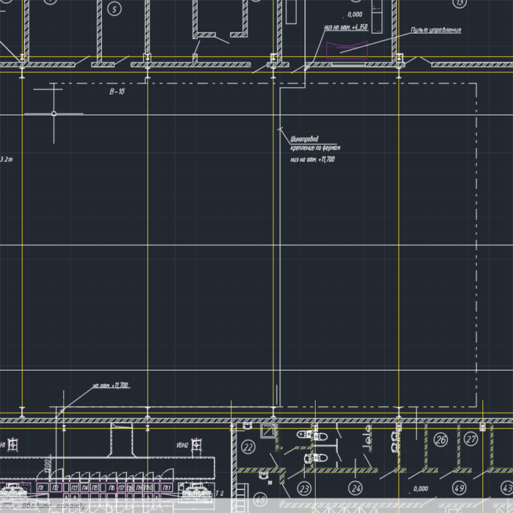
Task: Select the "низ на отм. +6,350" annotation
Action: tap(346, 28)
